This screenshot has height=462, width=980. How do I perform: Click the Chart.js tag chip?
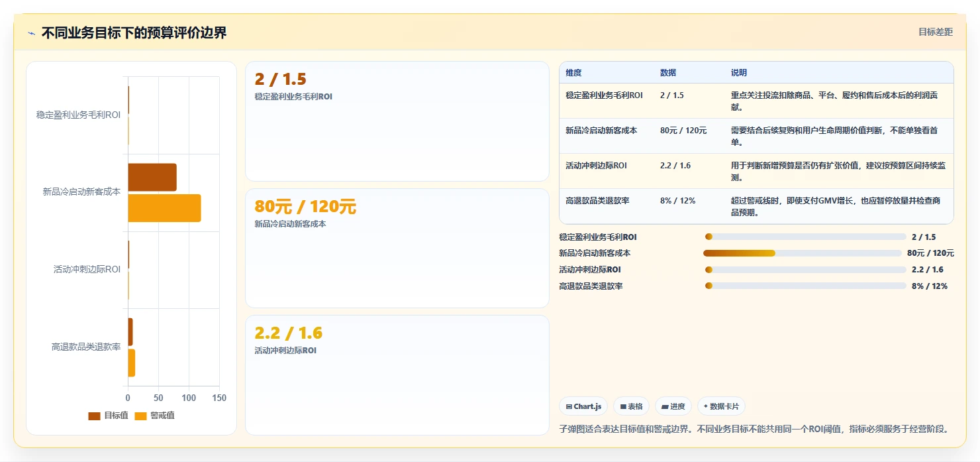583,406
